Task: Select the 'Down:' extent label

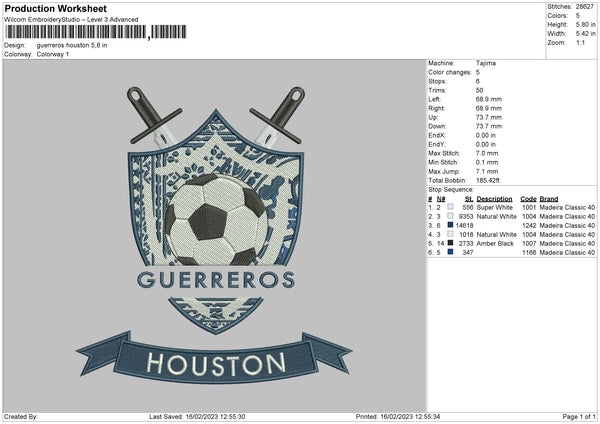Action: pyautogui.click(x=437, y=126)
